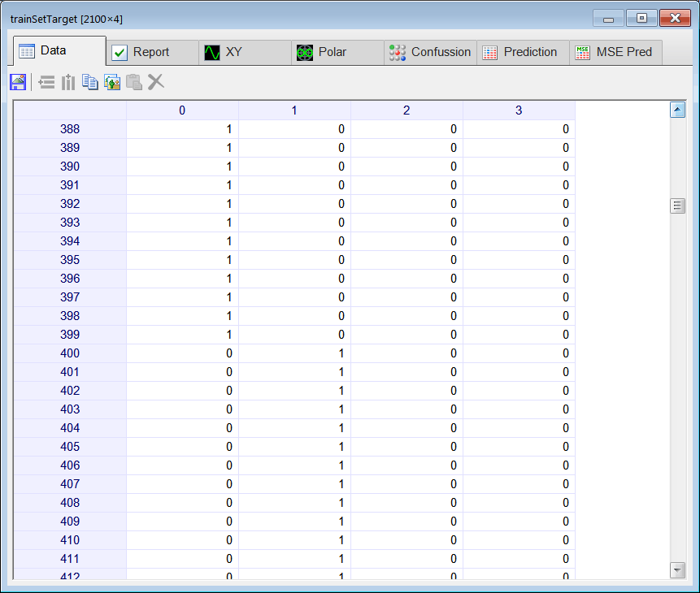This screenshot has width=700, height=593.
Task: Select row header 390
Action: point(70,167)
